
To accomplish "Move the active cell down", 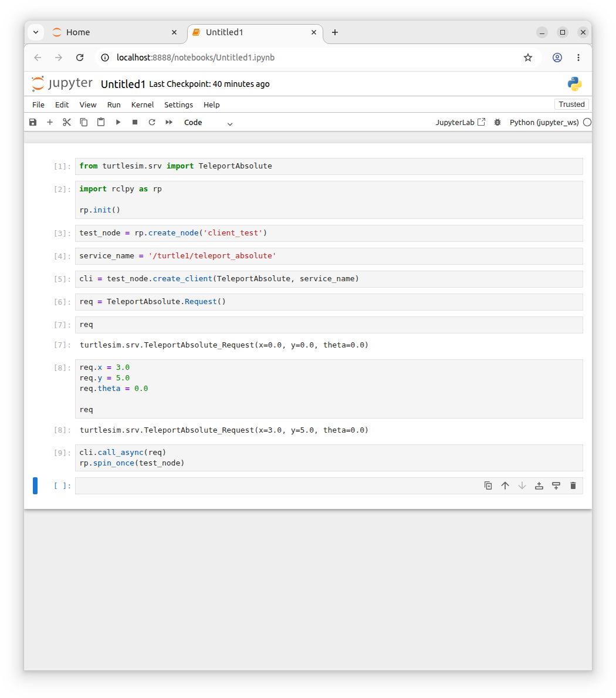I will click(x=522, y=485).
